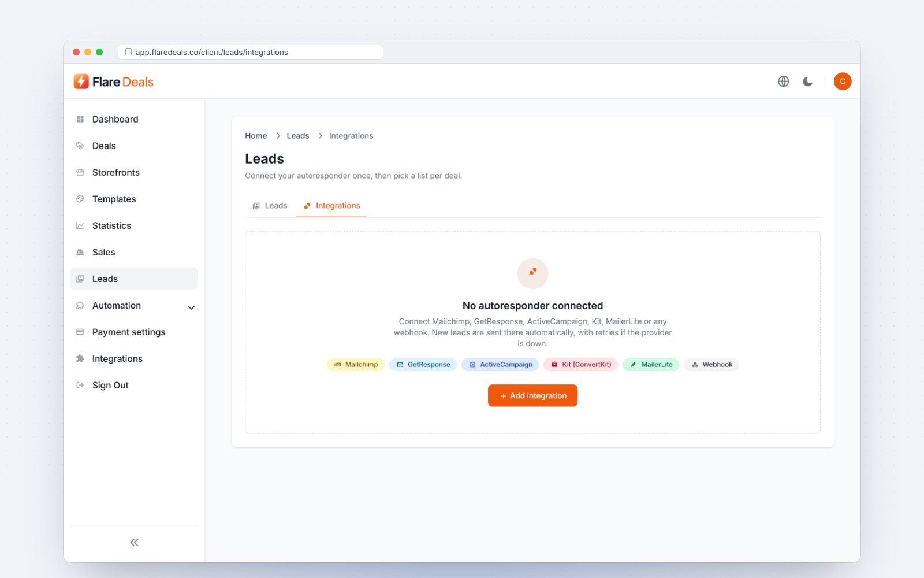Open Storefronts menu item
924x578 pixels.
click(134, 172)
